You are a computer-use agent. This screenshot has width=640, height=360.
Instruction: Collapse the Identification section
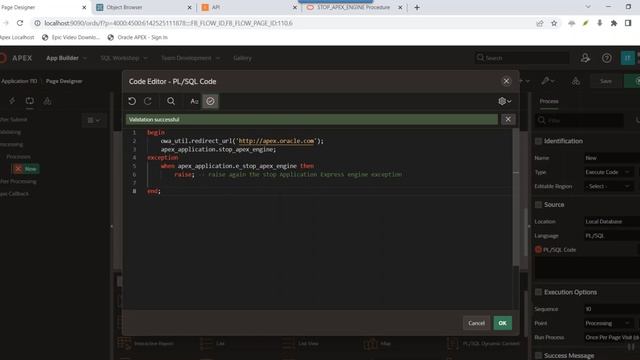(538, 141)
